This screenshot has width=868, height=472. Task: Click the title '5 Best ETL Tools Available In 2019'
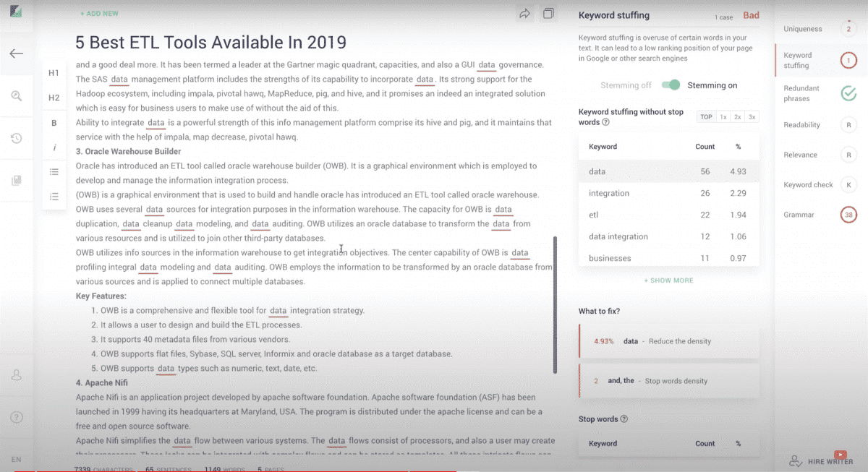tap(211, 42)
